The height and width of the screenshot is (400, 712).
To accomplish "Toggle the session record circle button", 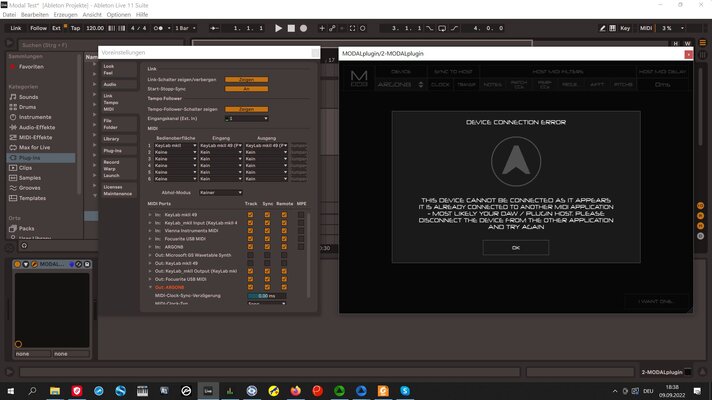I will [x=362, y=28].
